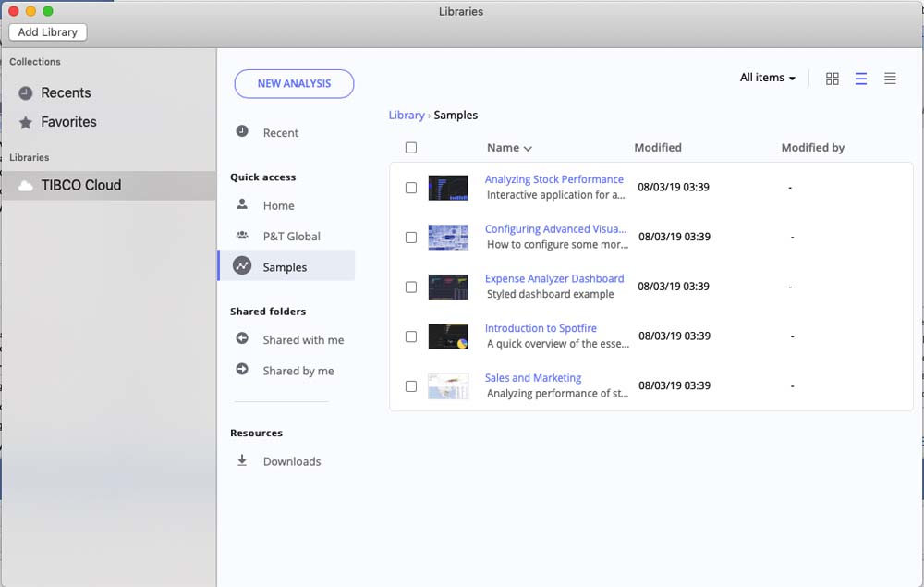Select TIBCO Cloud library in sidebar
Screen dimensions: 924x587
point(80,185)
